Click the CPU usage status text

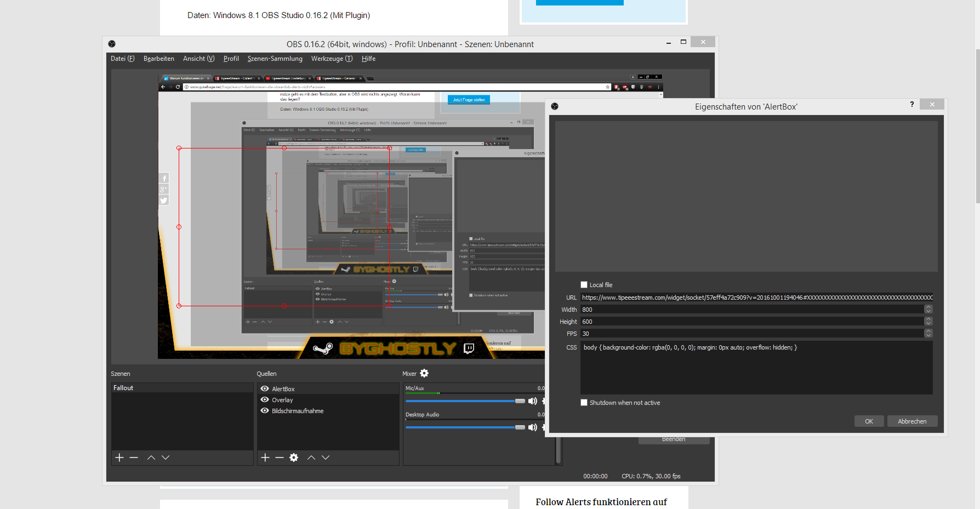(x=651, y=476)
